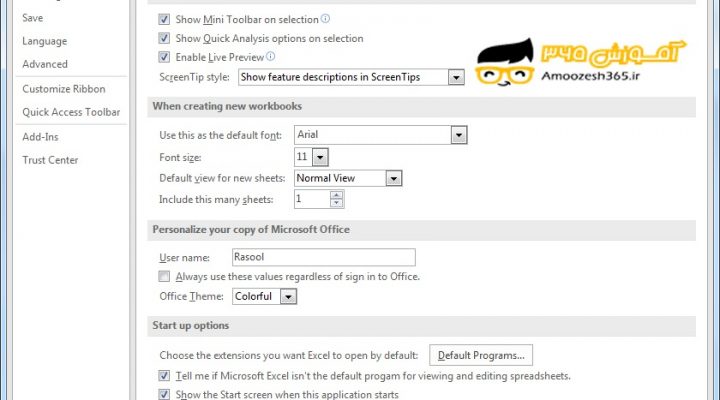Click info icon beside Enable Live Preview
The height and width of the screenshot is (400, 720).
pyautogui.click(x=270, y=56)
